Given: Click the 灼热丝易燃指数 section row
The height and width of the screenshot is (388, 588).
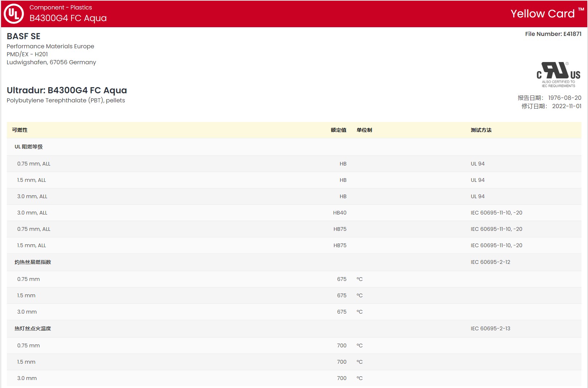Looking at the screenshot, I should [294, 262].
